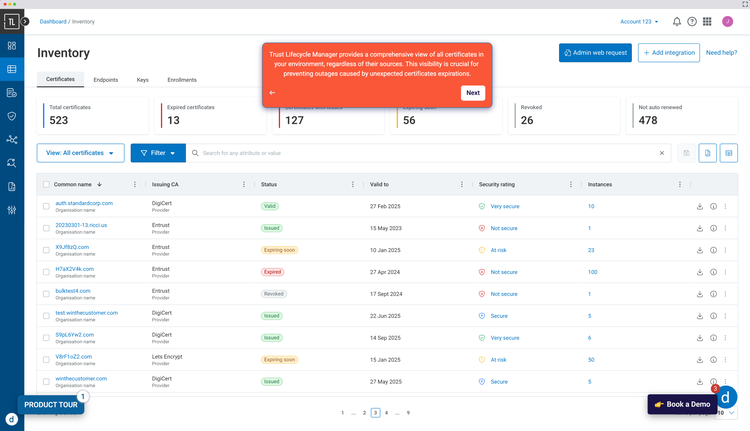Screen dimensions: 750x431
Task: Open the apps grid icon
Action: 707,21
